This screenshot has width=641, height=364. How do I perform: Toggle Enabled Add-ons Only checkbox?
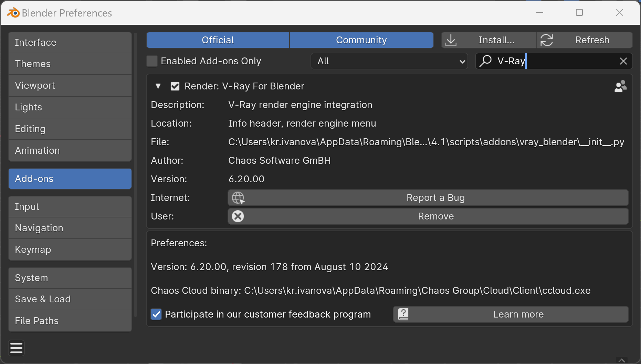pos(152,61)
